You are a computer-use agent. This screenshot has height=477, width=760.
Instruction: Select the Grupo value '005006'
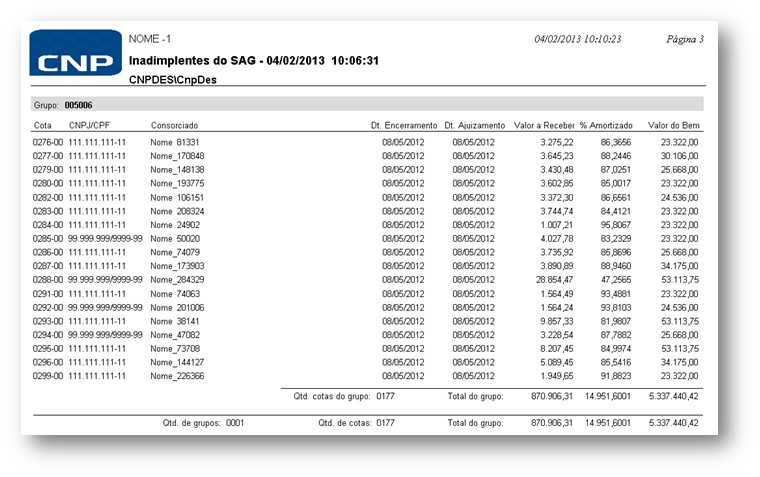tap(79, 105)
